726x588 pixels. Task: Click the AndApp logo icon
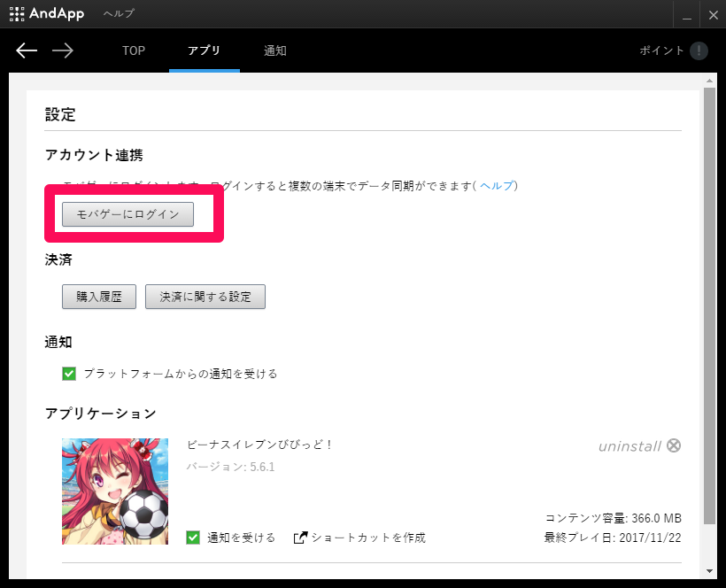click(17, 14)
